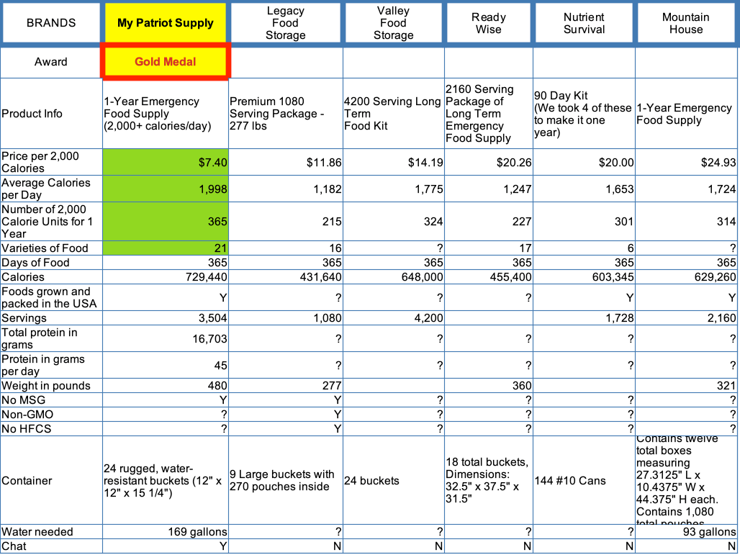Image resolution: width=740 pixels, height=560 pixels.
Task: Click the 455,400 calories cell
Action: coord(489,277)
